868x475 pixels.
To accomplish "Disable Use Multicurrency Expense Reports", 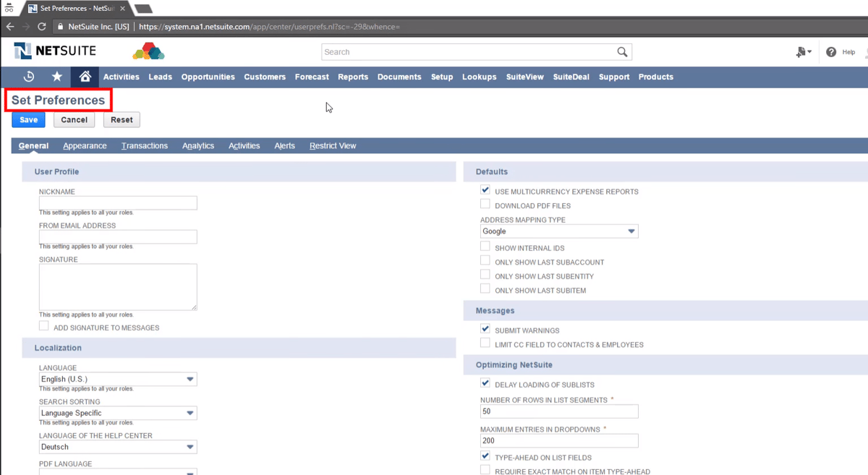I will pyautogui.click(x=485, y=189).
